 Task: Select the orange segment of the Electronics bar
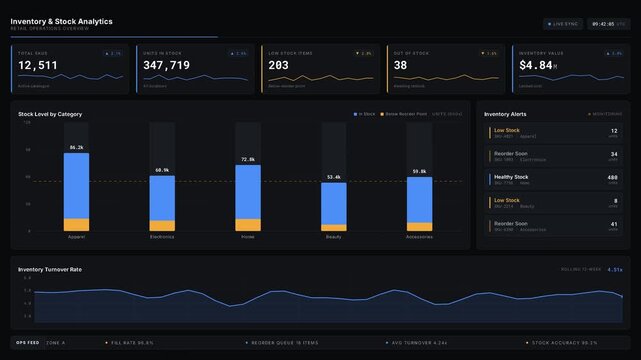(162, 226)
